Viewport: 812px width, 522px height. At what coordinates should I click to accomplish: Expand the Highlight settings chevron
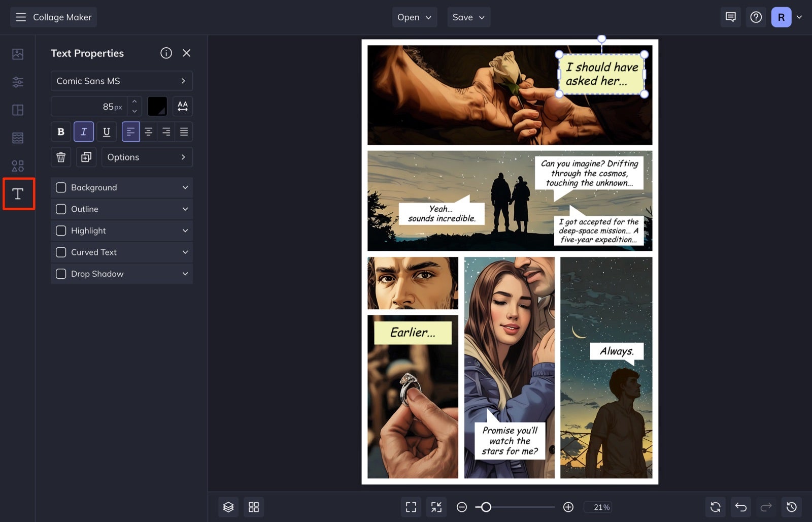coord(185,231)
